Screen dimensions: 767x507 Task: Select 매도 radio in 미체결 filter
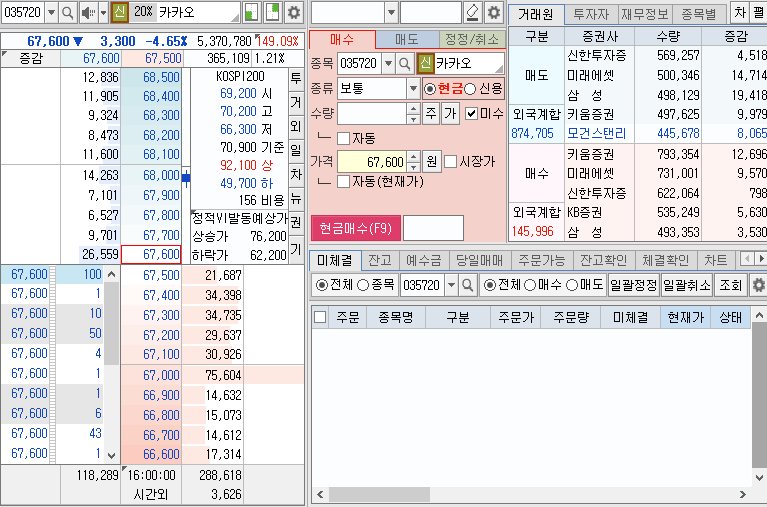pos(572,285)
